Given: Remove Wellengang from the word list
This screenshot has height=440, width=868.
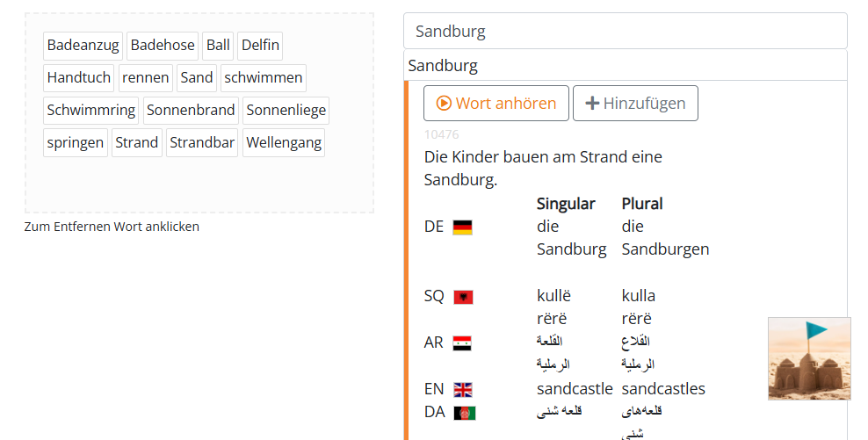Looking at the screenshot, I should click(x=283, y=142).
